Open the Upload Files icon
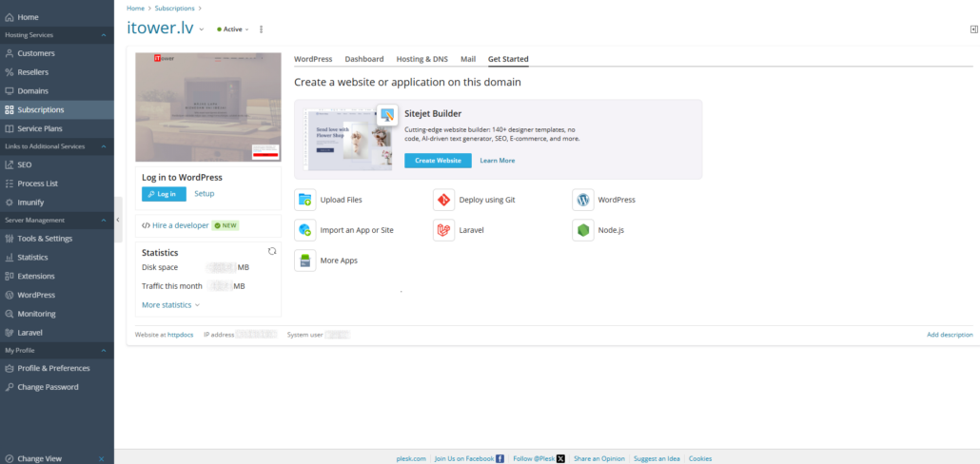 click(x=305, y=200)
